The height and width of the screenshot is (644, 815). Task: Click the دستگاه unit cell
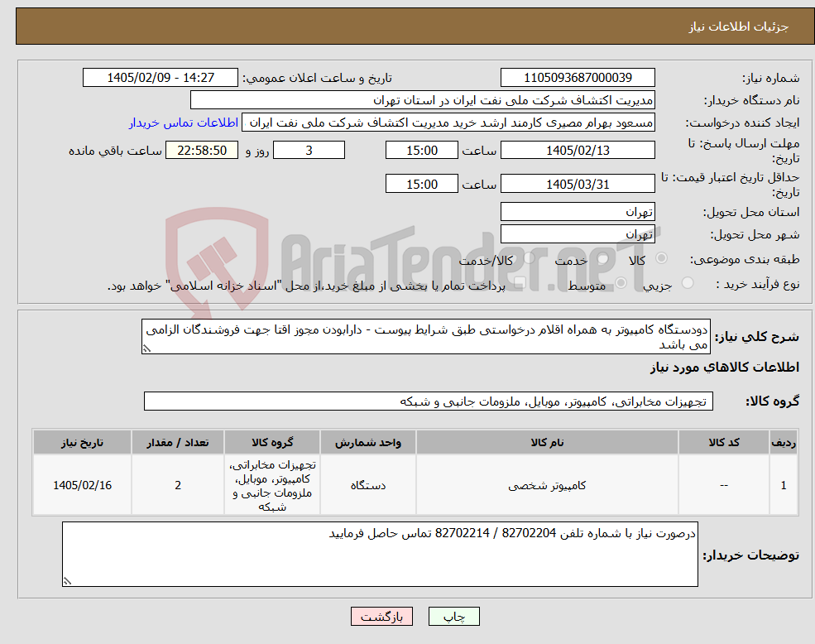pos(368,485)
